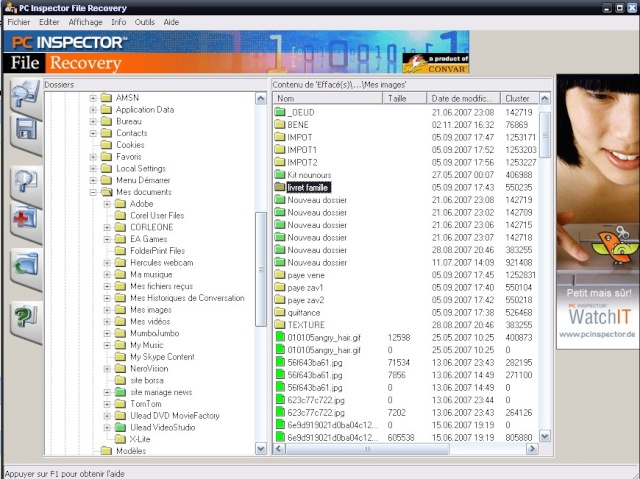This screenshot has width=640, height=479.
Task: Sort by the Nom column header
Action: [x=328, y=98]
